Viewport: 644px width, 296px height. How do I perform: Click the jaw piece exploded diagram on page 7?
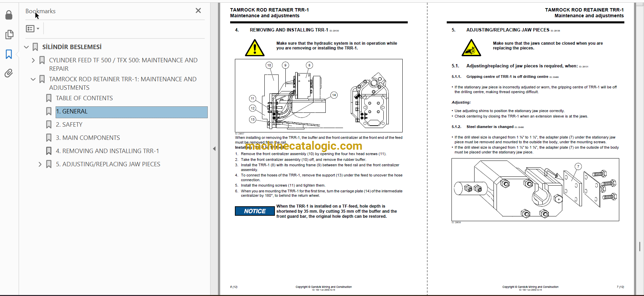pos(535,190)
